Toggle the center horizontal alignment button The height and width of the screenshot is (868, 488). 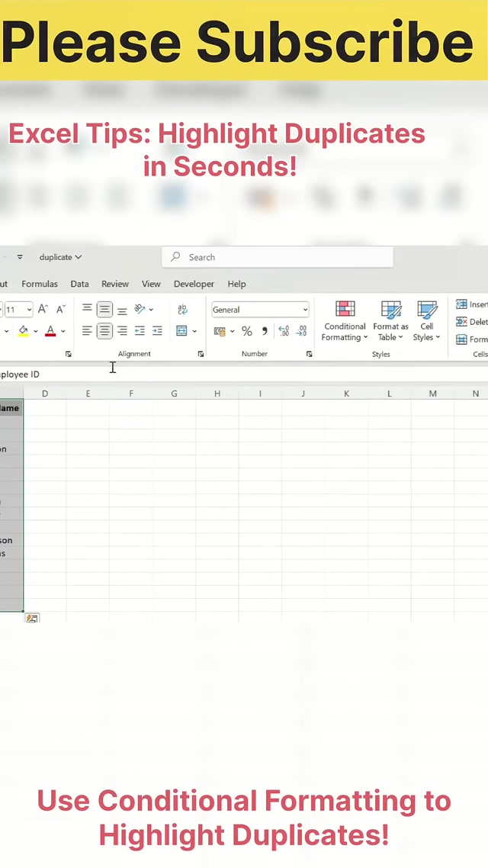104,331
